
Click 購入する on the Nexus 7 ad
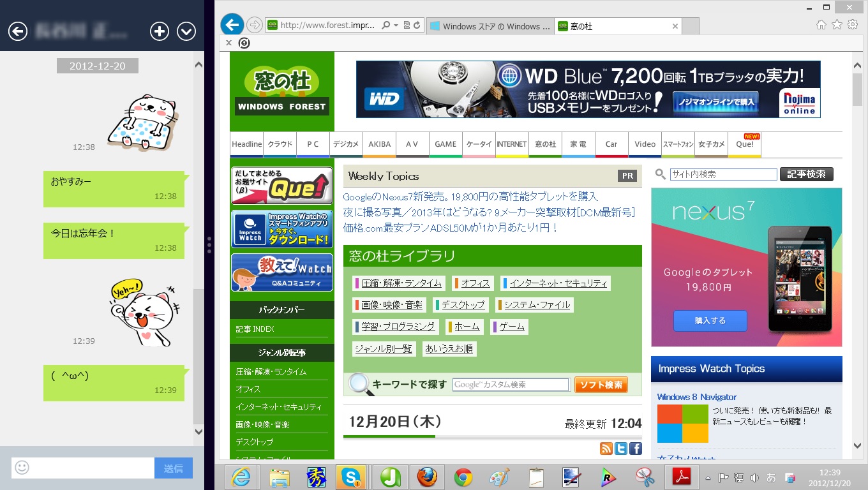pos(710,320)
